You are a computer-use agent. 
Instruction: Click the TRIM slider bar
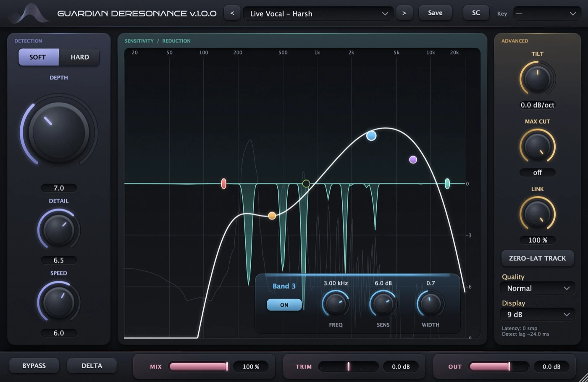point(349,366)
